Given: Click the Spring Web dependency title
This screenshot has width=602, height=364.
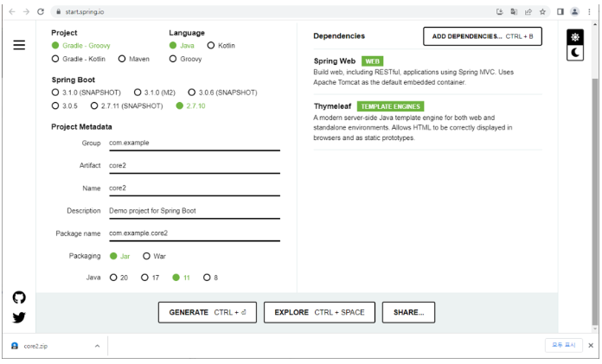Looking at the screenshot, I should (335, 61).
